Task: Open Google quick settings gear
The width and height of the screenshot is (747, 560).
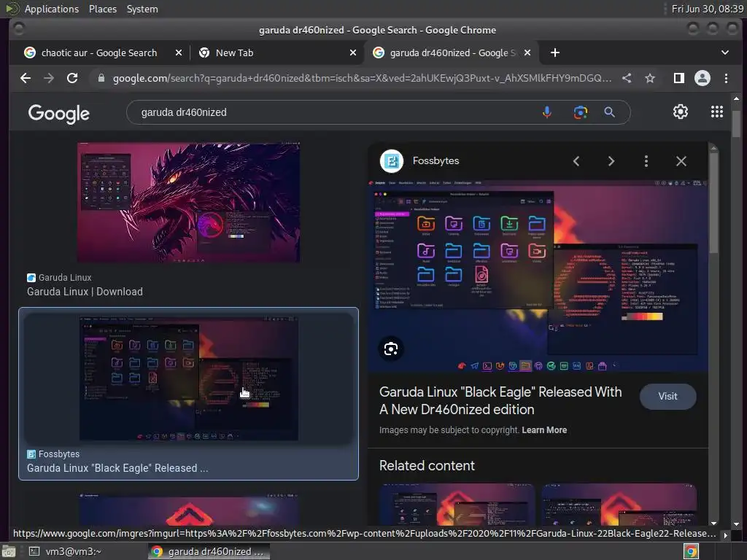Action: coord(681,112)
